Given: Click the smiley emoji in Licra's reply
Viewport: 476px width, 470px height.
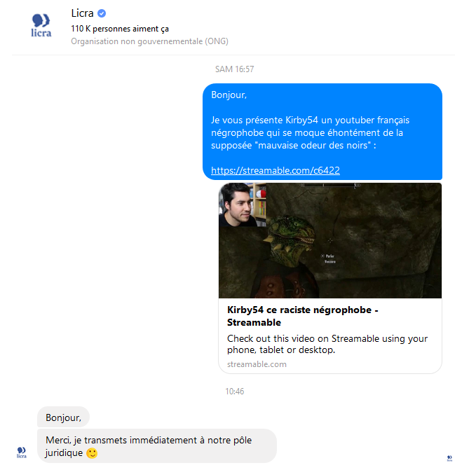Looking at the screenshot, I should tap(92, 453).
